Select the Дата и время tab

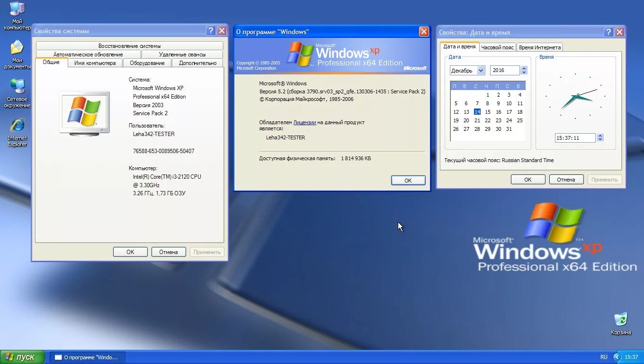tap(459, 47)
